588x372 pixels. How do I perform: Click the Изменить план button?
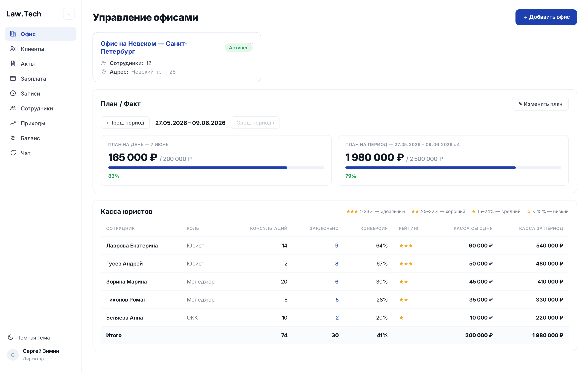(x=540, y=104)
